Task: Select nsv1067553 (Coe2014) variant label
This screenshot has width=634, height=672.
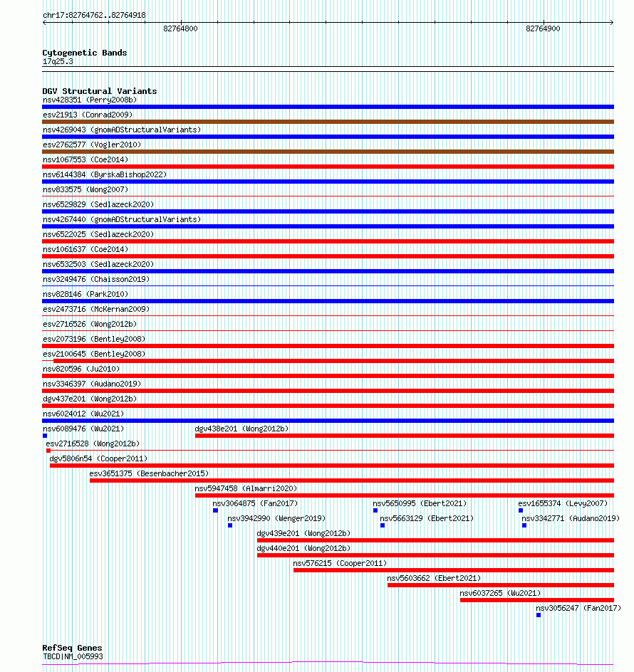Action: 85,160
